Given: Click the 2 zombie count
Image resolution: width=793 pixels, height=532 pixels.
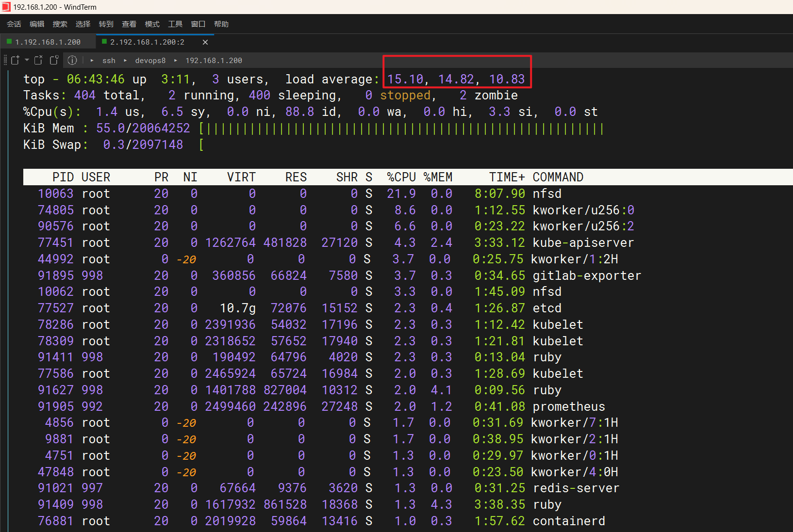Looking at the screenshot, I should coord(489,95).
